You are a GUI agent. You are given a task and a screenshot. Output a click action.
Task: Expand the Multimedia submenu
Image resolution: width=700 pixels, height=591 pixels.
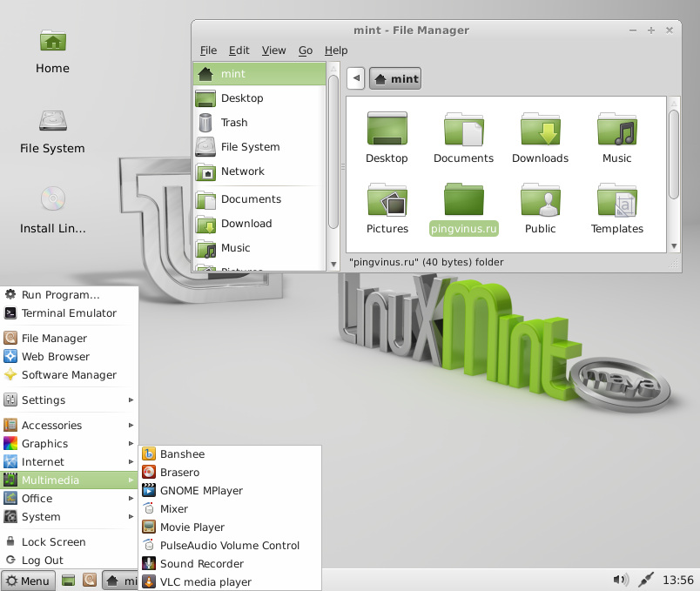pyautogui.click(x=69, y=480)
